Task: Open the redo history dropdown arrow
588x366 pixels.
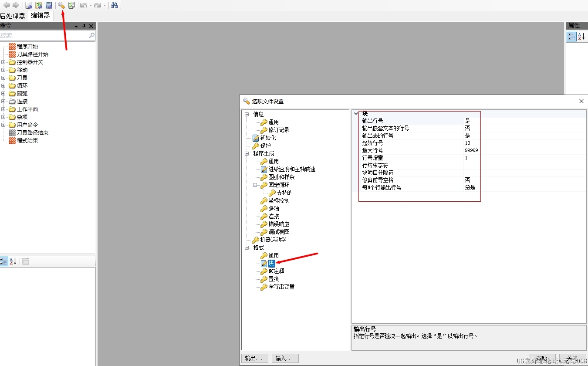Action: coord(105,6)
